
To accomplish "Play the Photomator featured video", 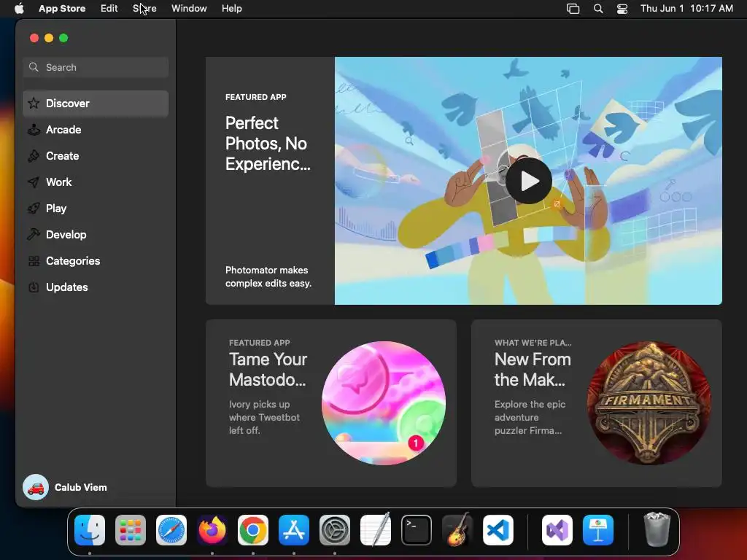I will (528, 181).
